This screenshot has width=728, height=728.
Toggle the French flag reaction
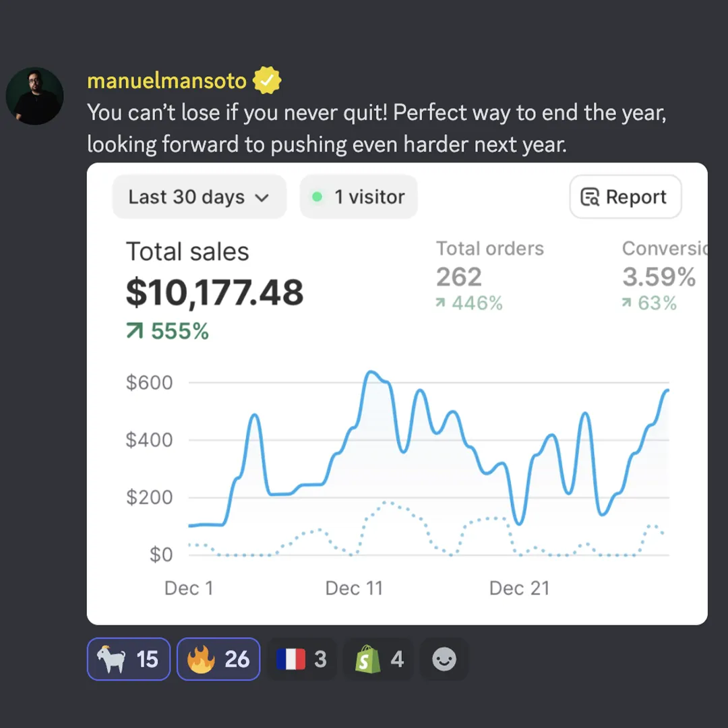(x=301, y=659)
